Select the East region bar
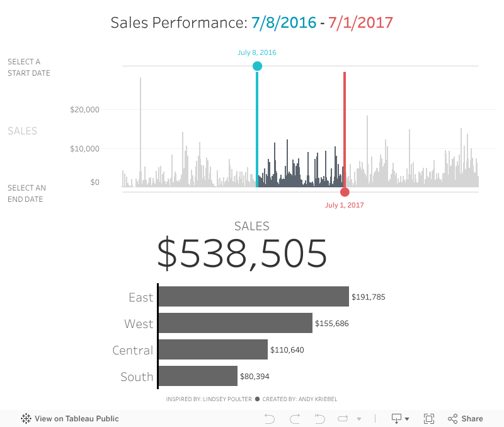Screen dimensions: 504x427 pyautogui.click(x=253, y=296)
